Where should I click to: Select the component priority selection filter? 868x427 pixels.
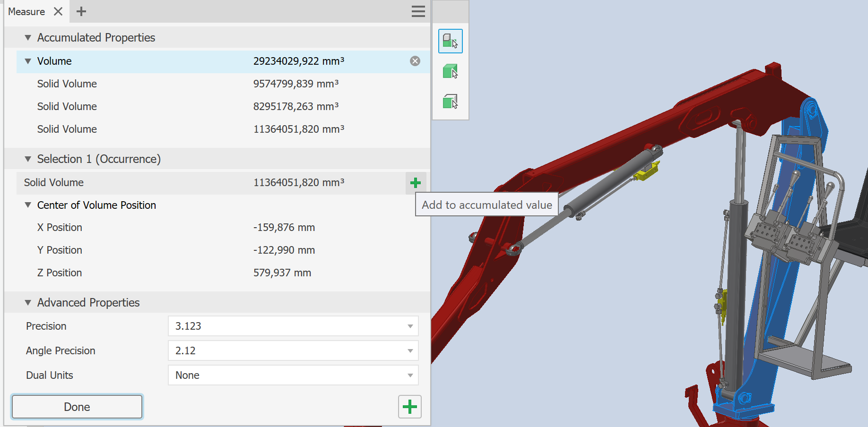(x=450, y=41)
